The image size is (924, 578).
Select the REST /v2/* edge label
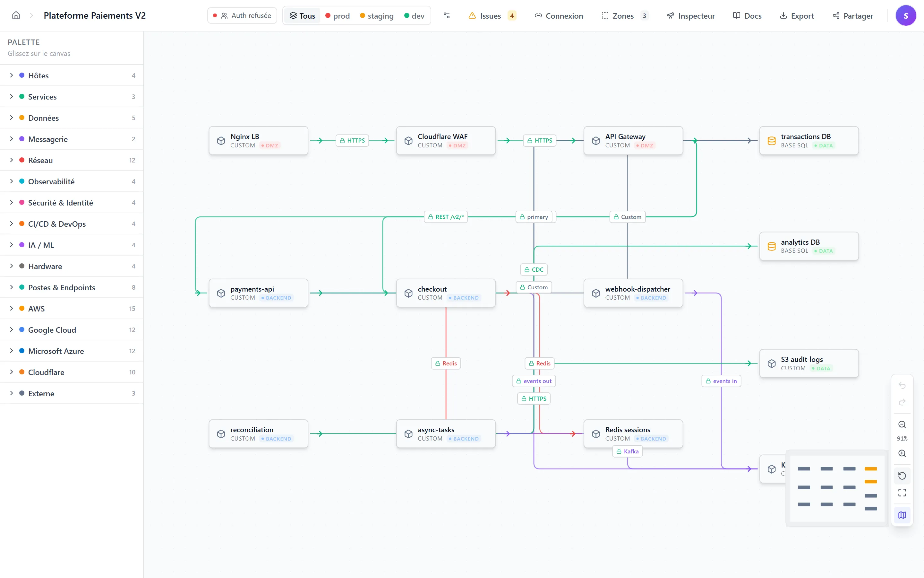click(446, 217)
